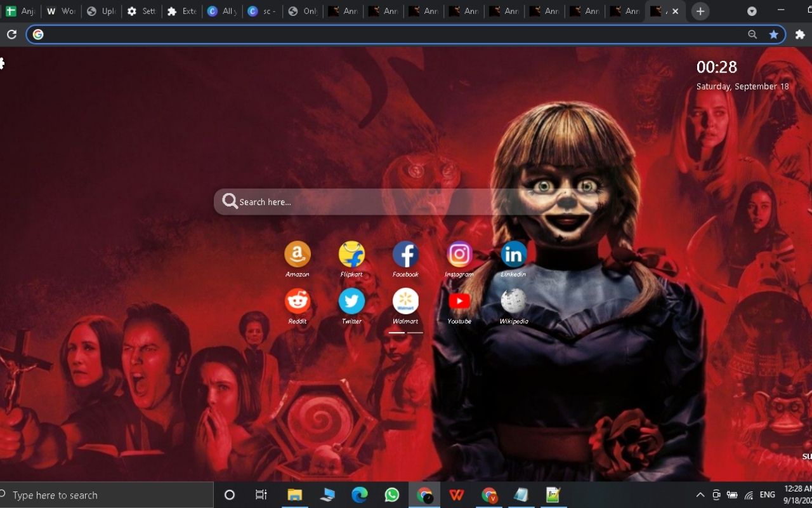Open the Youtube shortcut icon
This screenshot has height=508, width=812.
coord(459,301)
